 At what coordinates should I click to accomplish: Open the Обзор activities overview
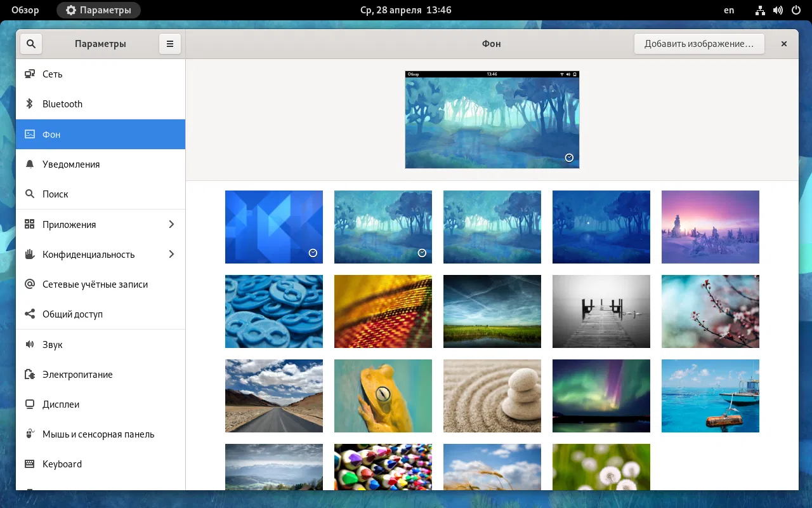[x=25, y=10]
